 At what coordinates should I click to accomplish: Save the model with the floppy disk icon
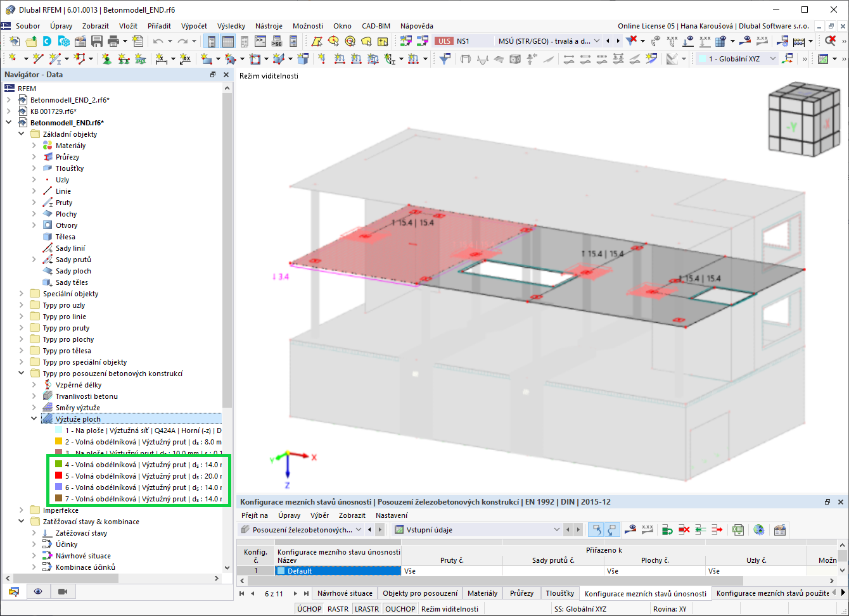97,41
